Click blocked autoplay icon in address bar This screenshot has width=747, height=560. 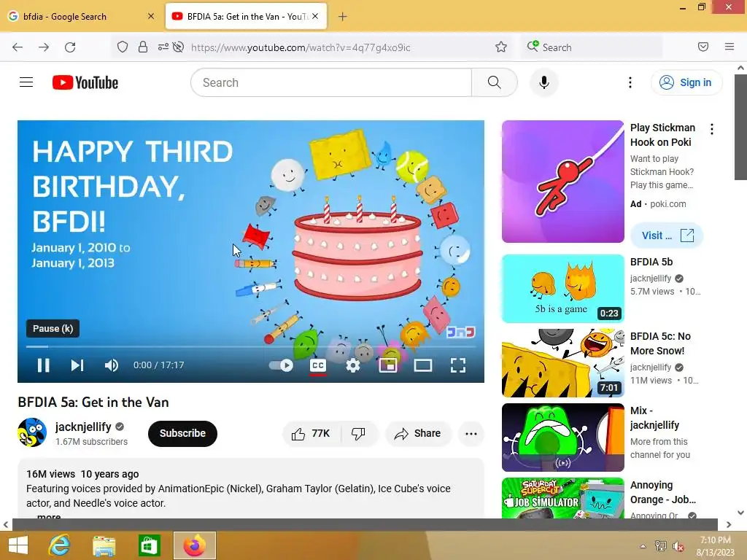[179, 47]
